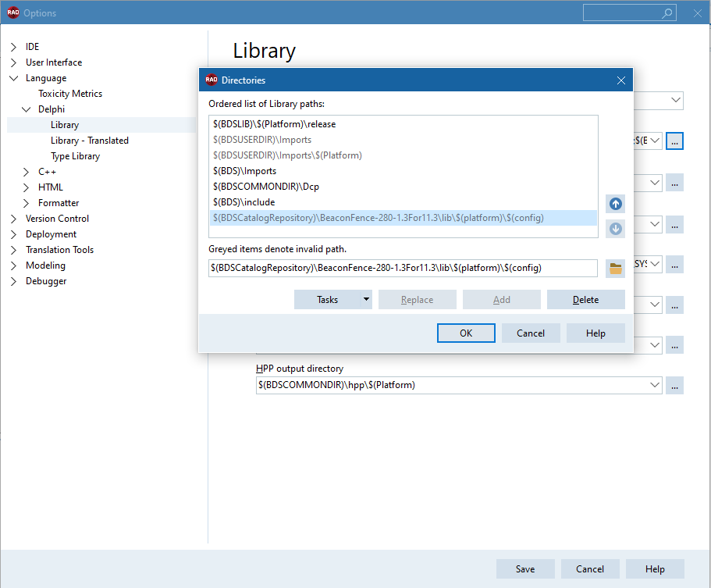Click the RAD logo in Directories title
The width and height of the screenshot is (711, 588).
pyautogui.click(x=212, y=80)
